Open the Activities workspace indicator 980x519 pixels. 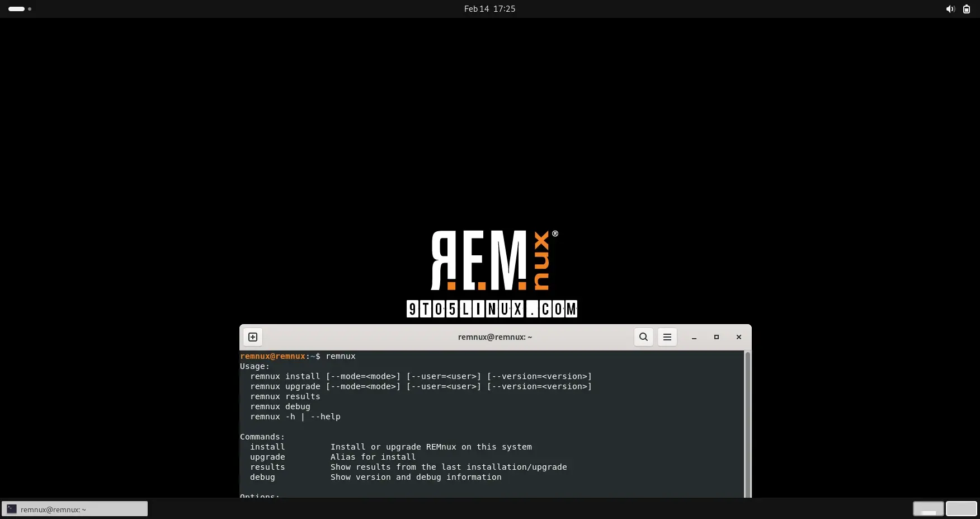20,9
